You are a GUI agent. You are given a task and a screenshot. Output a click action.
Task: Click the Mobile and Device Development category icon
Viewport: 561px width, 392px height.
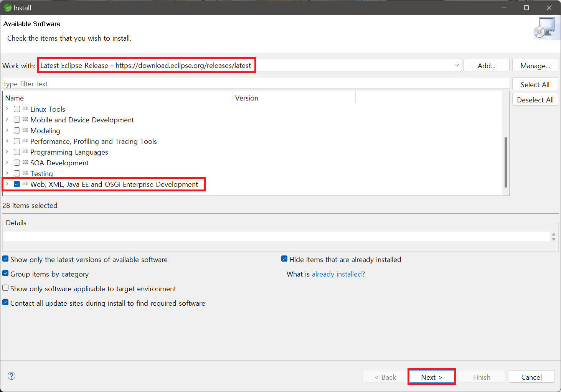tap(25, 120)
